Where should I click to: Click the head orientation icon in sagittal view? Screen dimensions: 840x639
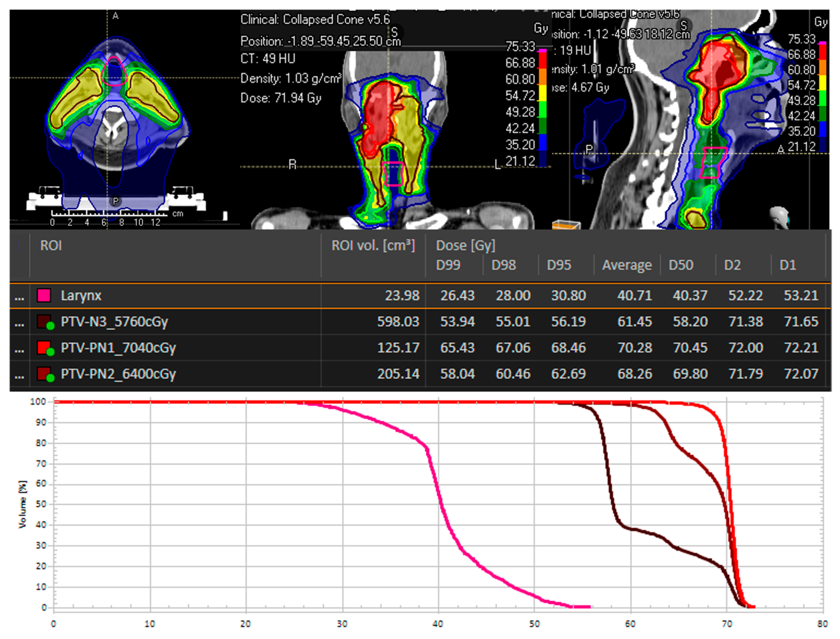[779, 217]
